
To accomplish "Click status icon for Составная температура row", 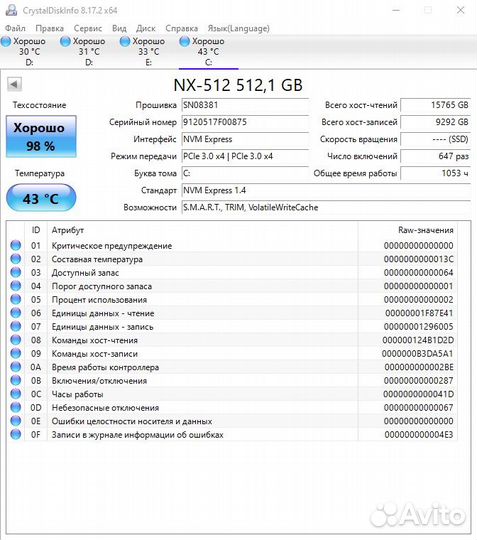I will [x=15, y=259].
